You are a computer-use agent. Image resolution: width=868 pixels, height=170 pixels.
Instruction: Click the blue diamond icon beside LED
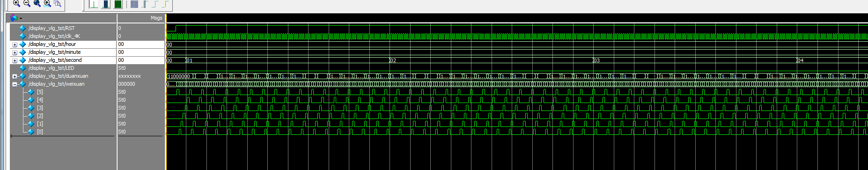pyautogui.click(x=22, y=68)
